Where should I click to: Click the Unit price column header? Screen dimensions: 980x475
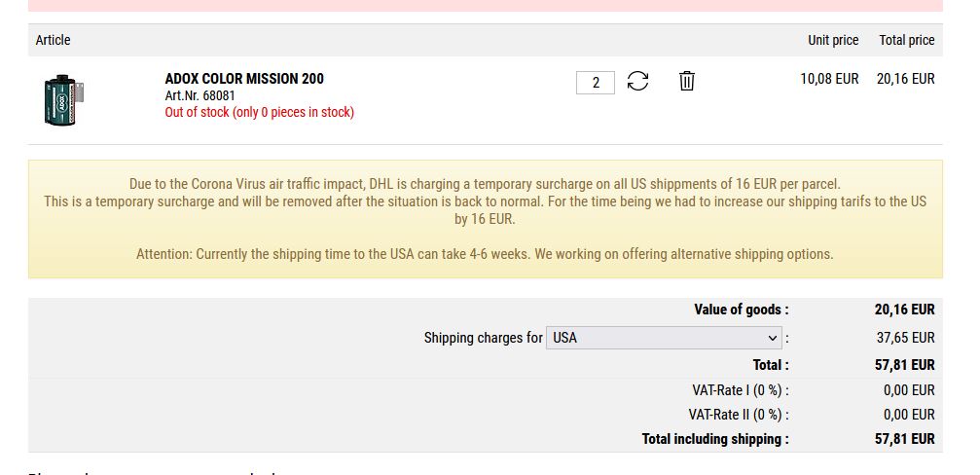coord(833,40)
